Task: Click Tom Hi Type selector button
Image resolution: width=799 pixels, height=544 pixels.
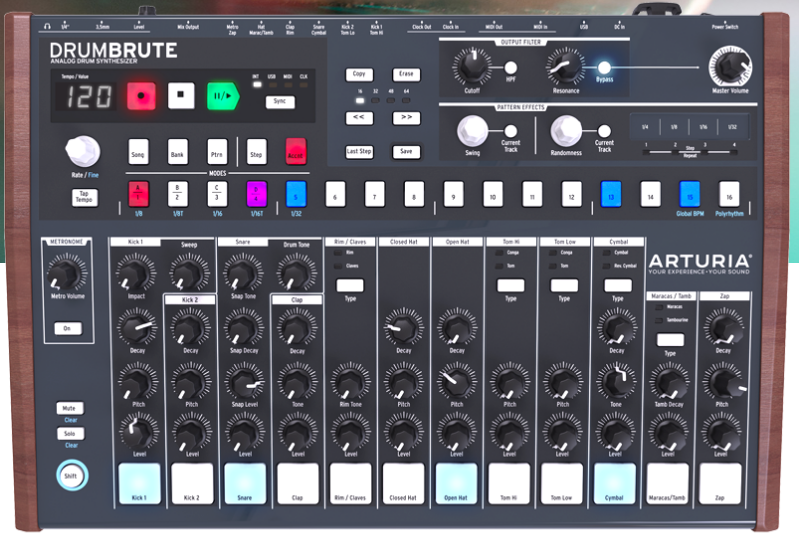Action: (x=511, y=285)
